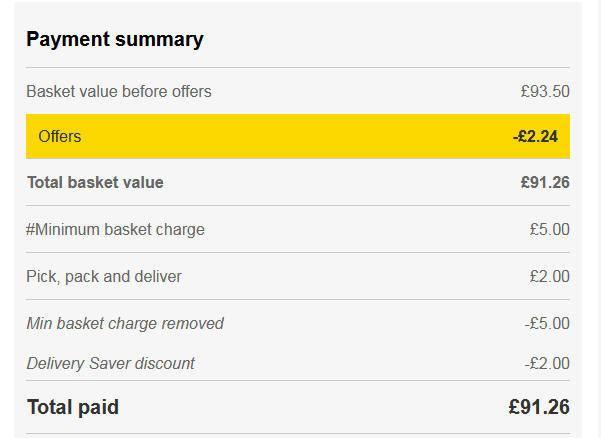Click the -£2.24 offers discount amount

tap(535, 136)
